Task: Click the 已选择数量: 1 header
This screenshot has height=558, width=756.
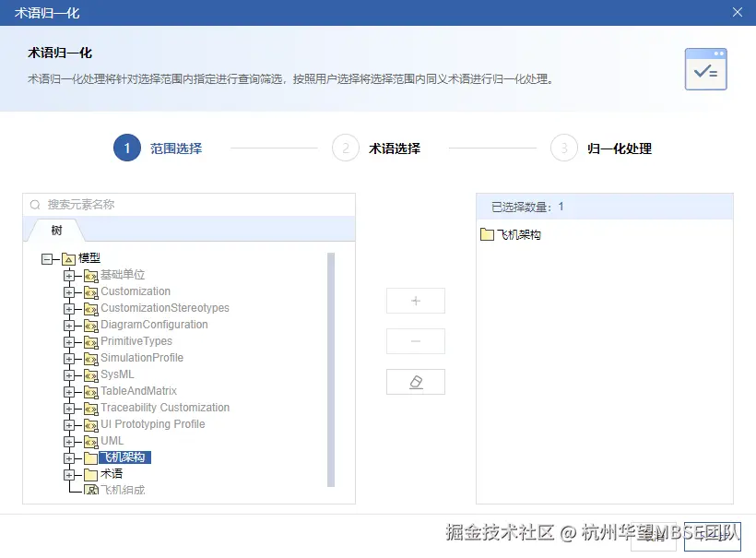Action: point(605,207)
